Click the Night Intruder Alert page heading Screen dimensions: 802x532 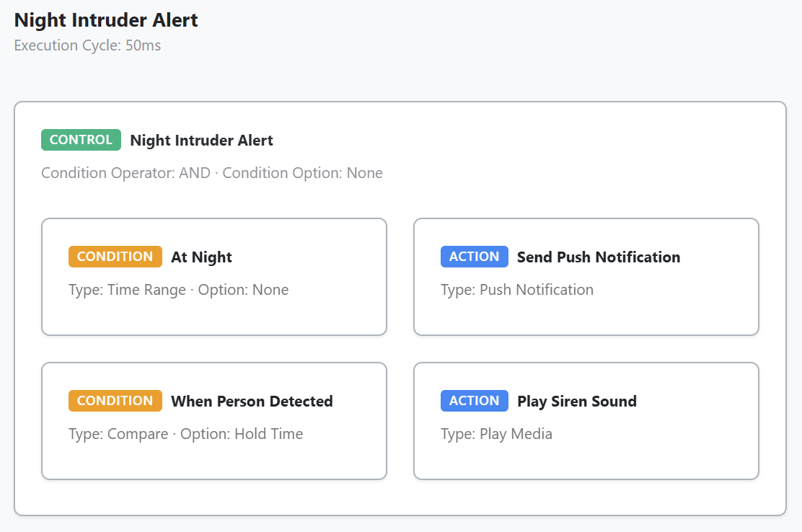coord(106,20)
